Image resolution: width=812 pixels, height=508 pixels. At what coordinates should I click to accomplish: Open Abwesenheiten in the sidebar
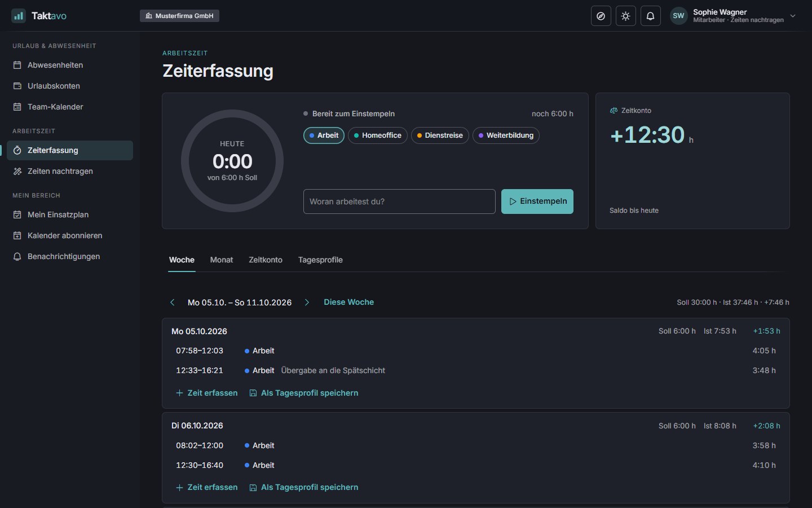(x=70, y=65)
